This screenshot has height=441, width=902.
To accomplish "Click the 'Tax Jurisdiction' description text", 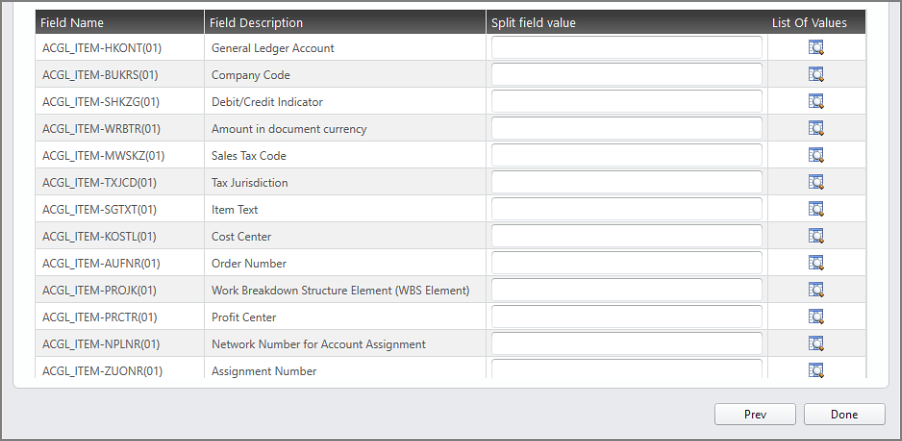I will (250, 183).
